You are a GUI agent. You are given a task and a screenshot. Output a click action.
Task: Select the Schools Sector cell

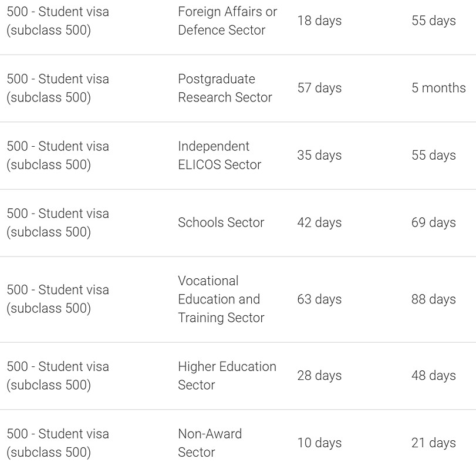[x=221, y=222]
